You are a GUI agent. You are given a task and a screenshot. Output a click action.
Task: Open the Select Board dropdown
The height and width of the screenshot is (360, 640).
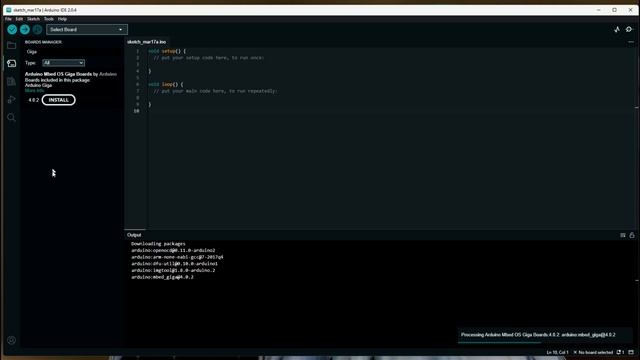point(87,29)
